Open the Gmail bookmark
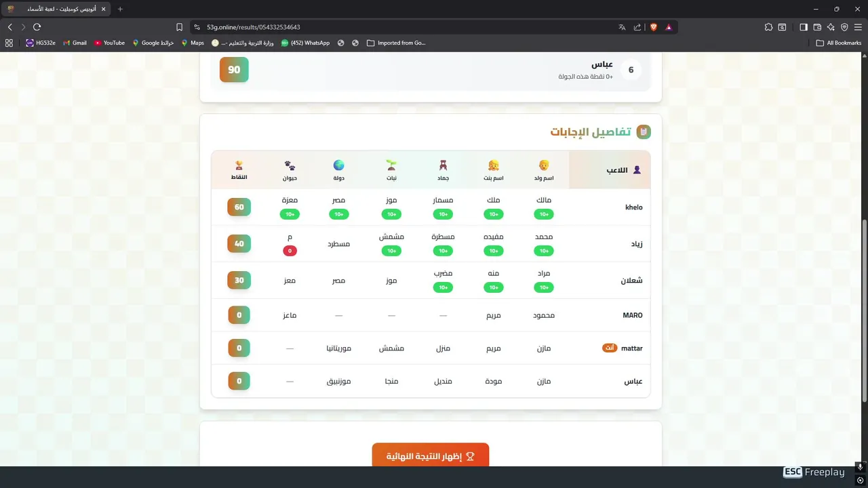 click(75, 43)
